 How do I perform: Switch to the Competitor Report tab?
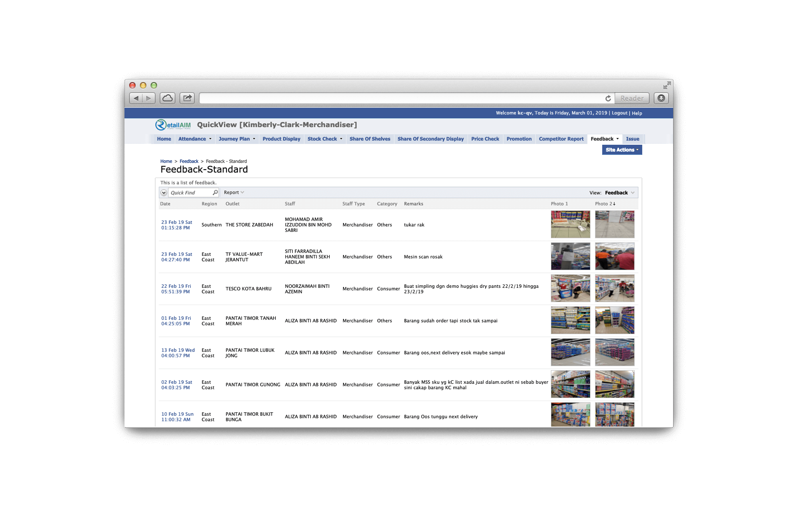[561, 139]
